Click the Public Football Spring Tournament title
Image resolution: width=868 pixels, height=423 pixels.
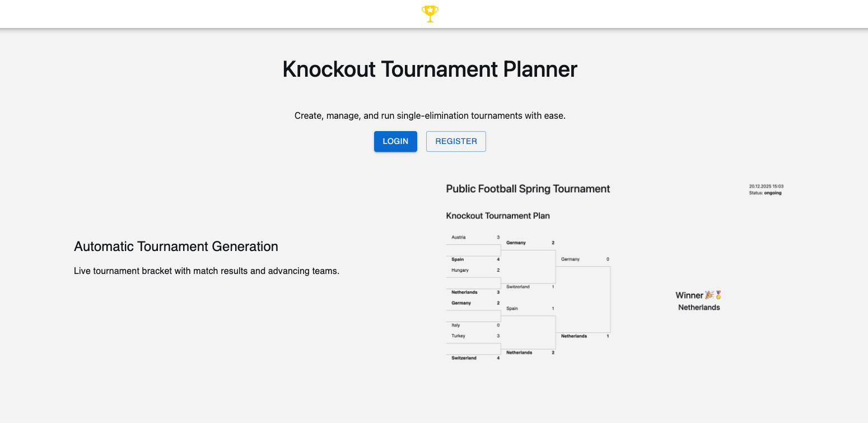(x=528, y=189)
